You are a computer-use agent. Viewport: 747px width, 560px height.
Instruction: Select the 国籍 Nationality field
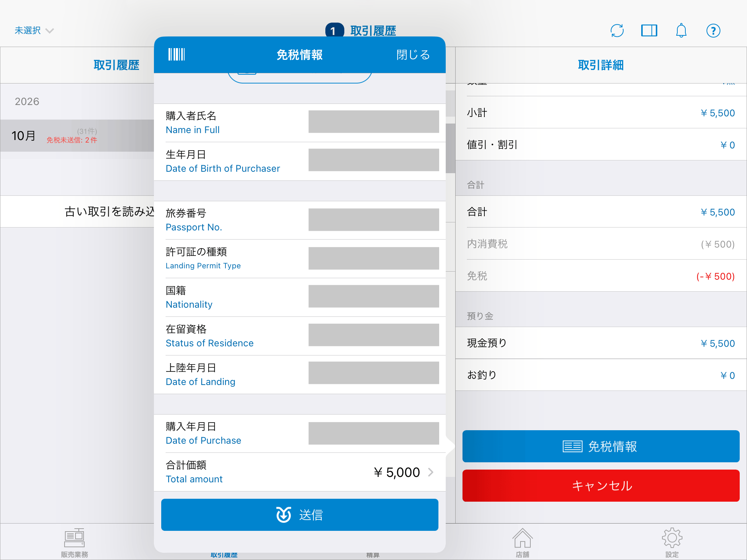click(373, 296)
